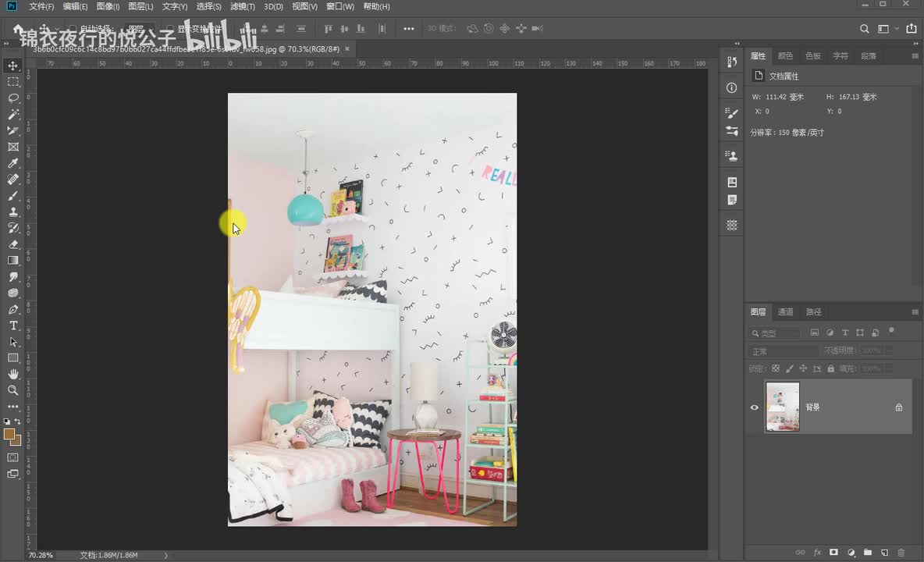The image size is (924, 562).
Task: Select the Gradient tool
Action: tap(13, 261)
